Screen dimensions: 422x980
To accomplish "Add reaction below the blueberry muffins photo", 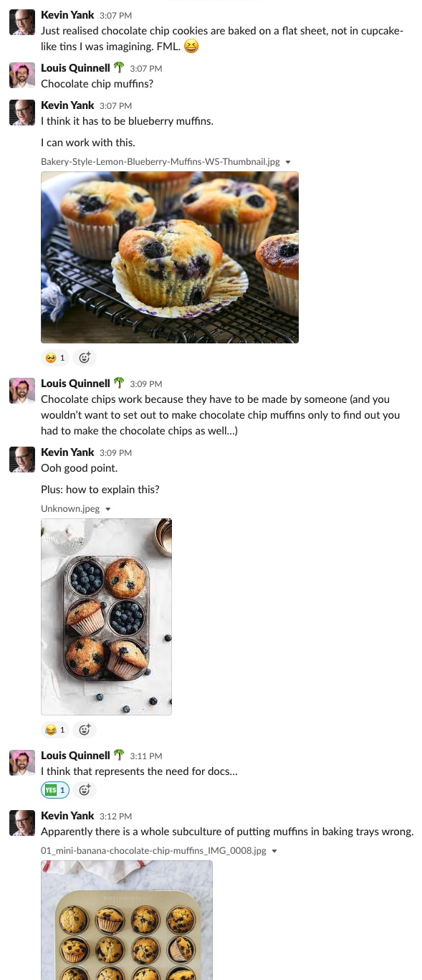I will [85, 357].
